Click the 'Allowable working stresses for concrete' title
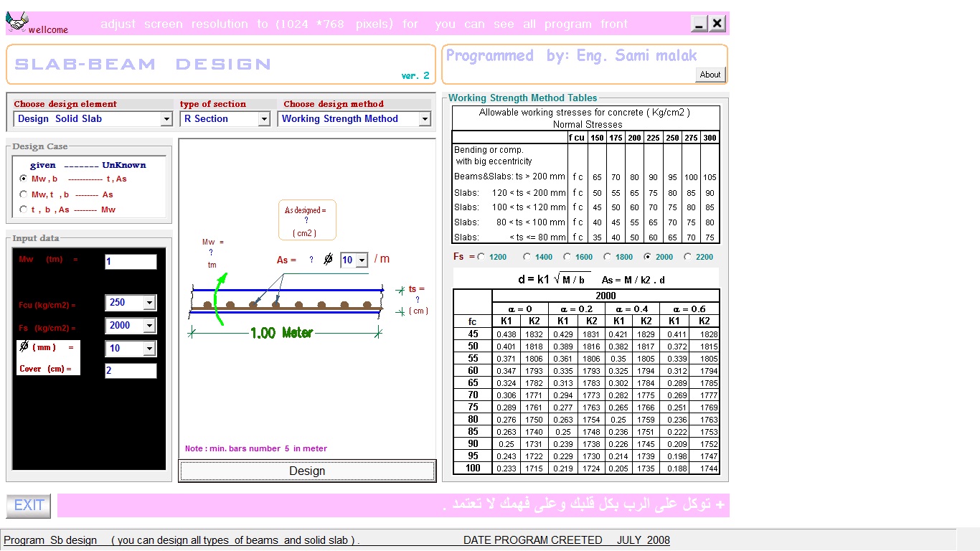The image size is (980, 551). [585, 113]
